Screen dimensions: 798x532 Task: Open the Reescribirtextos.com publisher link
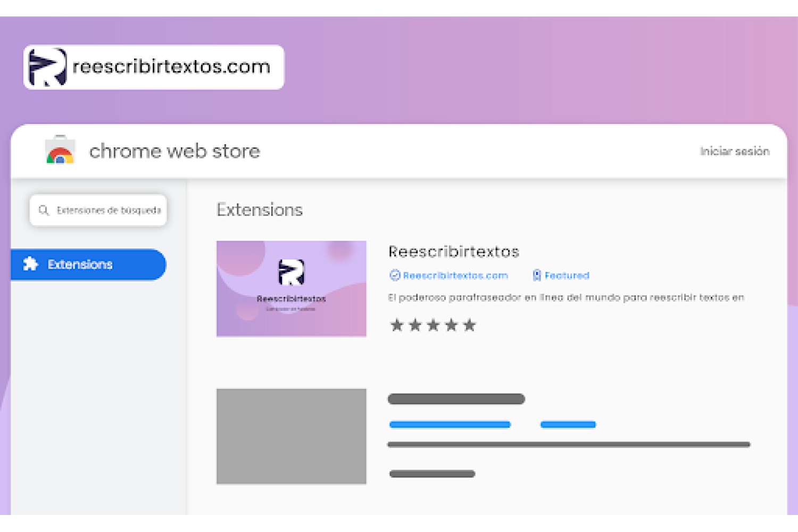tap(455, 276)
